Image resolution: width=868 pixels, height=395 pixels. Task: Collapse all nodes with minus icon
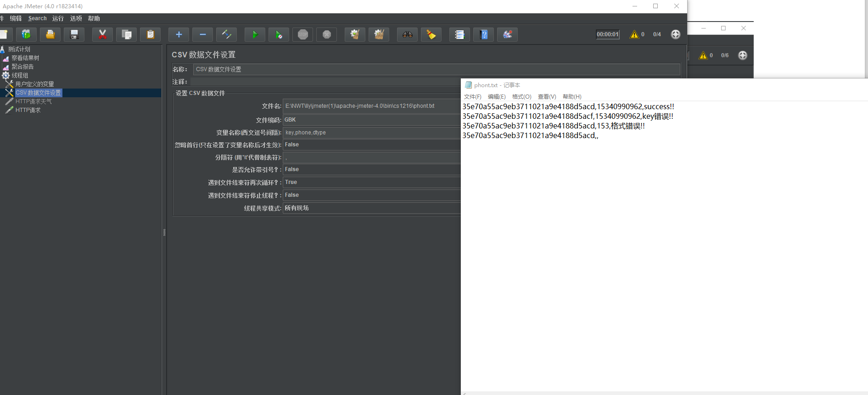202,34
